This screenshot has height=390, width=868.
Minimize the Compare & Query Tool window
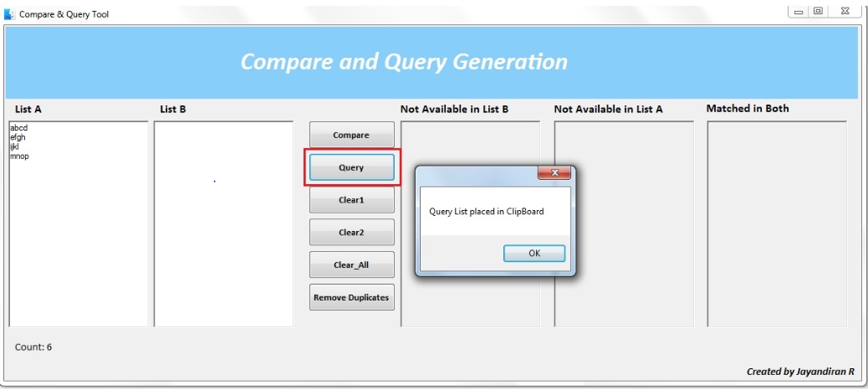(799, 11)
